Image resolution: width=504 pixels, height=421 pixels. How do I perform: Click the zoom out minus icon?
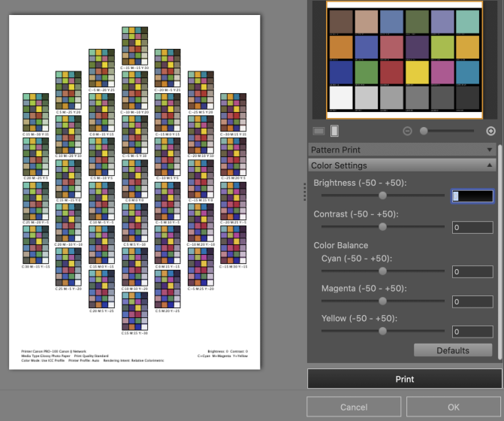[x=407, y=131]
